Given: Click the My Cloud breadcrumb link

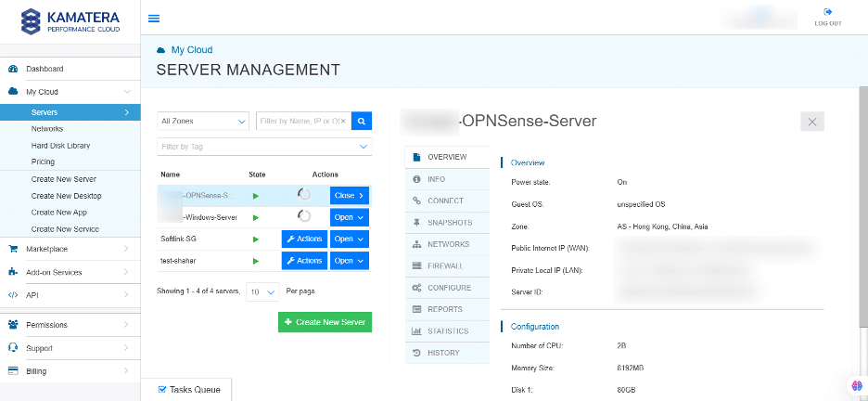Looking at the screenshot, I should [192, 50].
